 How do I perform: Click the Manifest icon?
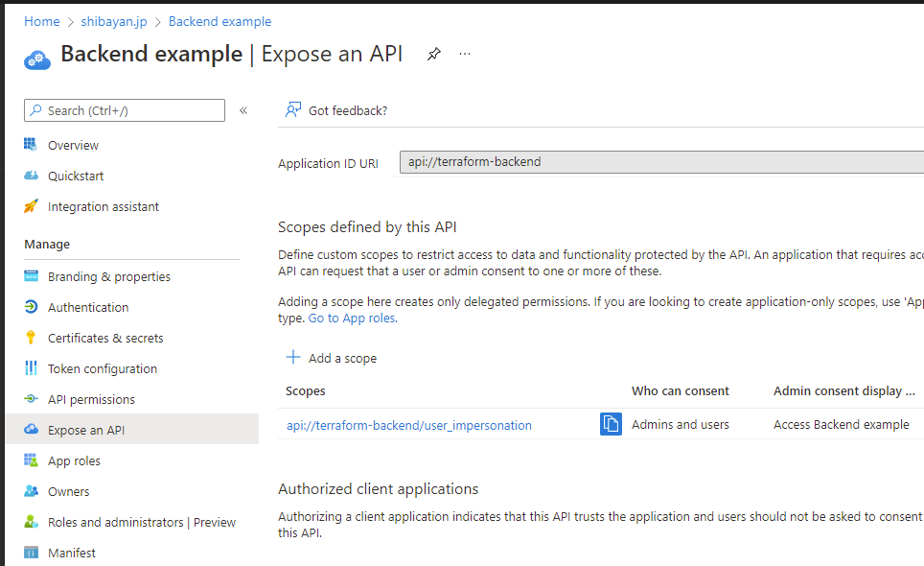31,553
